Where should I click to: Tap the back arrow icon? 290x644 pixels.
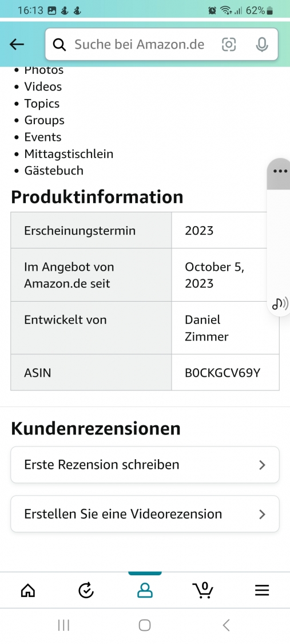[x=17, y=44]
